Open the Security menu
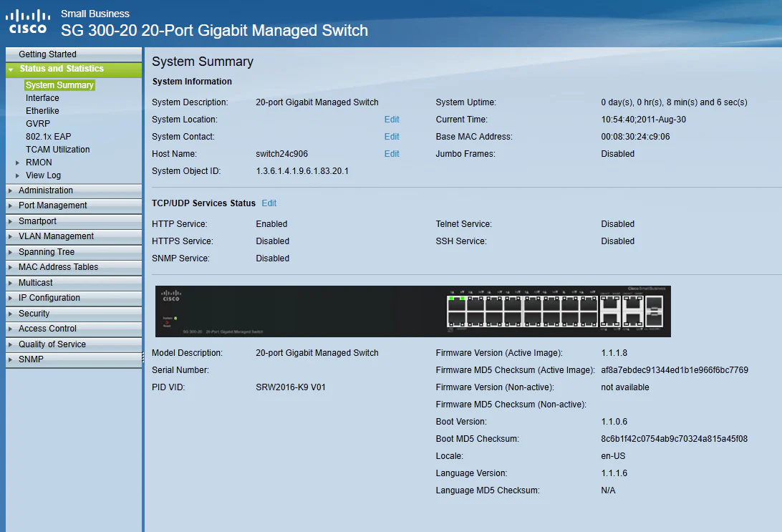 click(x=74, y=314)
